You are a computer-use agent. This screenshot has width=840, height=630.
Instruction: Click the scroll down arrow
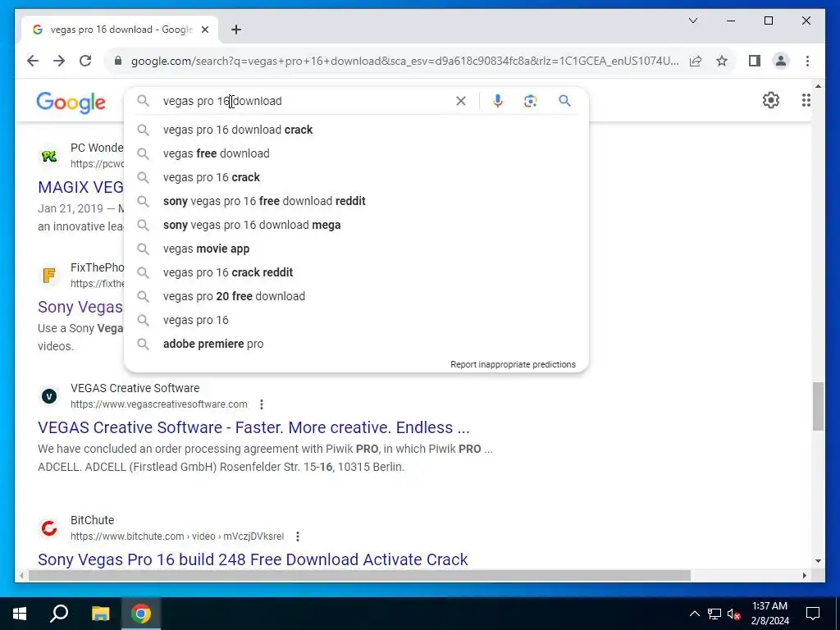[x=818, y=561]
